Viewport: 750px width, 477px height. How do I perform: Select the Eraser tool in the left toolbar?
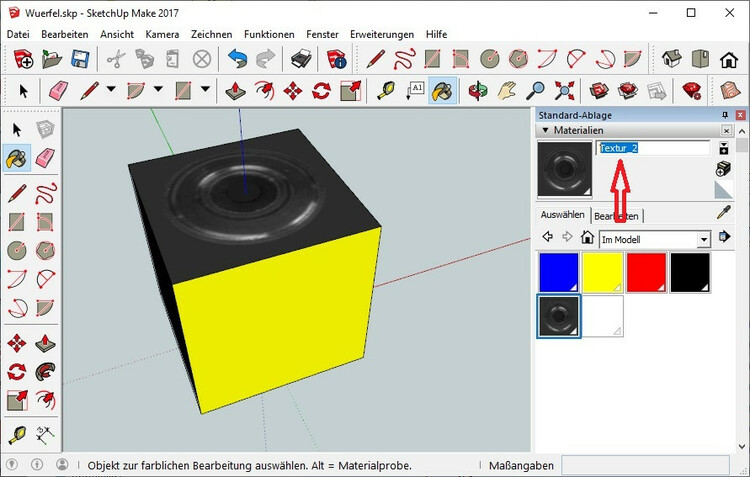[x=46, y=158]
